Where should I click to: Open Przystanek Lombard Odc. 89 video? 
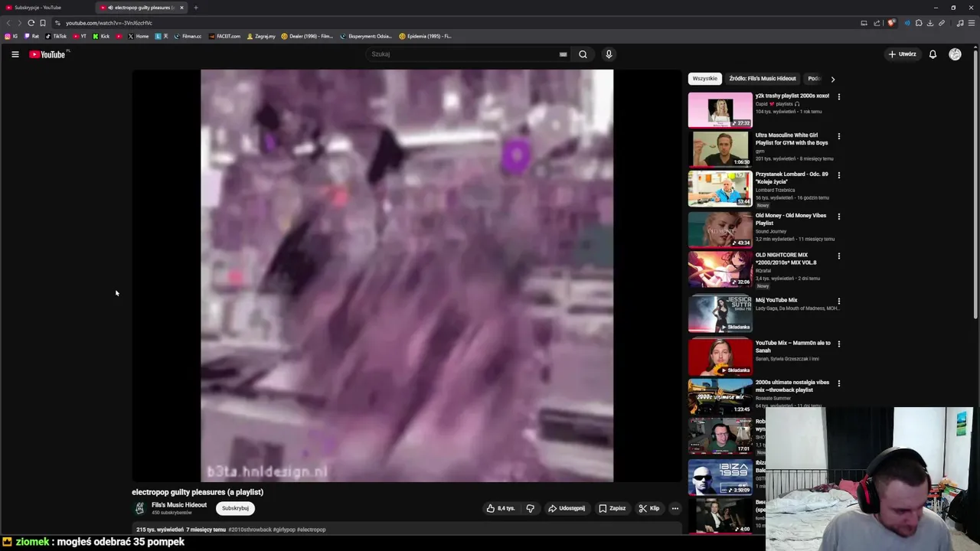pyautogui.click(x=792, y=178)
